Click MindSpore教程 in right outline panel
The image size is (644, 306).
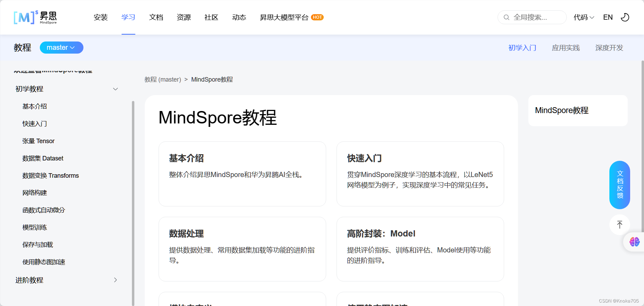coord(562,111)
